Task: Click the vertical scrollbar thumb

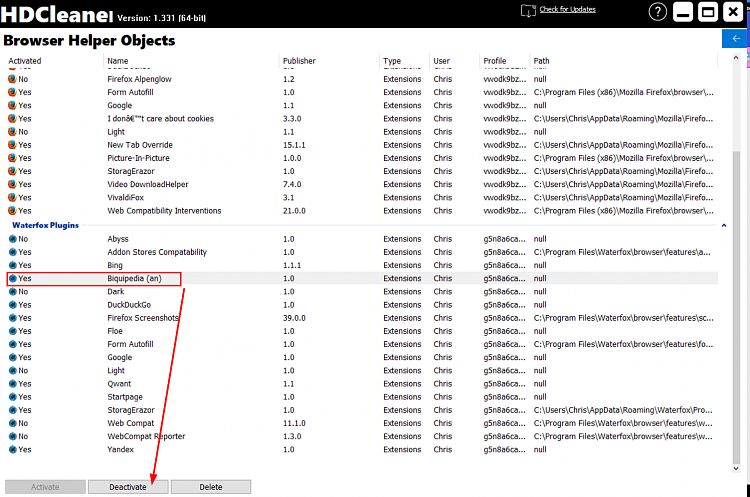Action: [x=736, y=306]
